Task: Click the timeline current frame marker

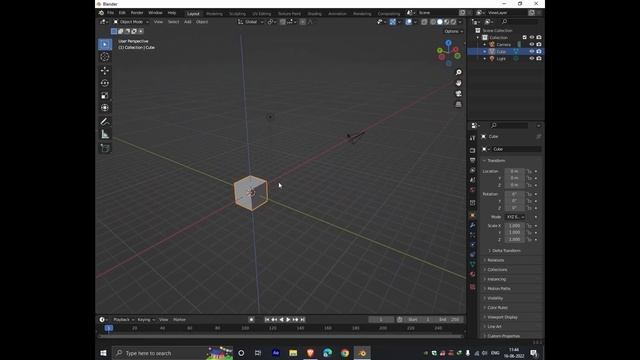Action: (x=109, y=328)
